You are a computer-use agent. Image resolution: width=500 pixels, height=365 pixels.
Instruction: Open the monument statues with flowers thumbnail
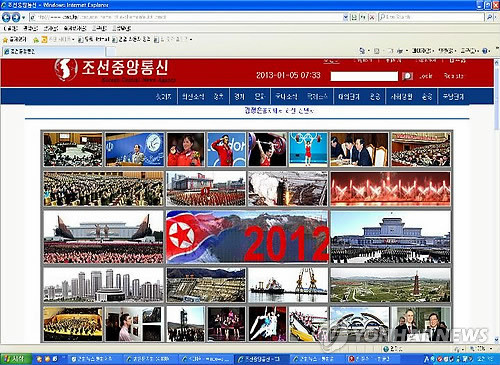pyautogui.click(x=103, y=237)
